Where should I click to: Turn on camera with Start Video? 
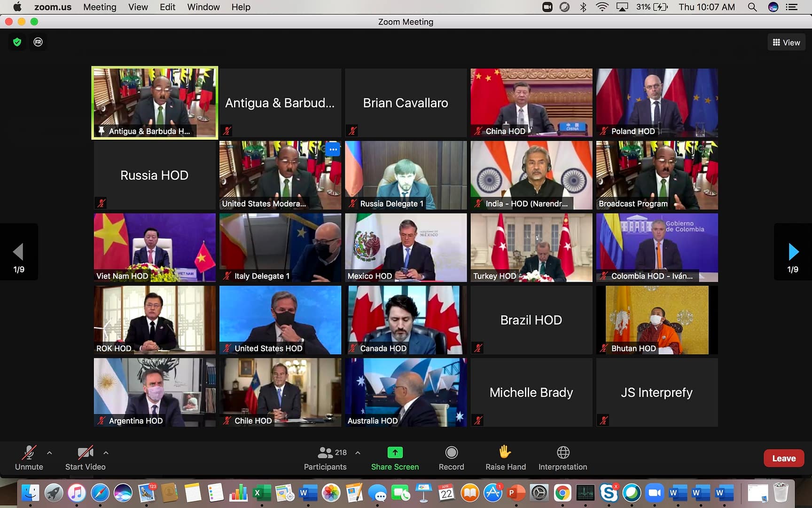tap(85, 453)
